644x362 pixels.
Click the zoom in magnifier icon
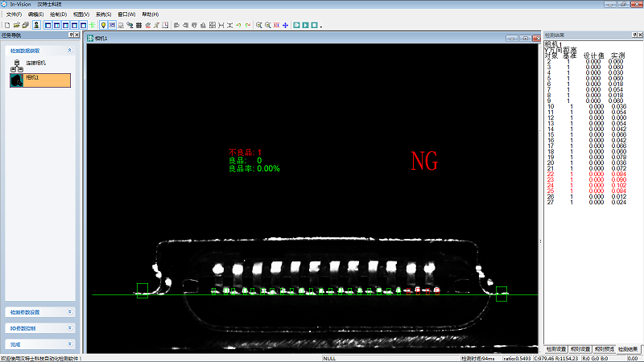(x=258, y=25)
